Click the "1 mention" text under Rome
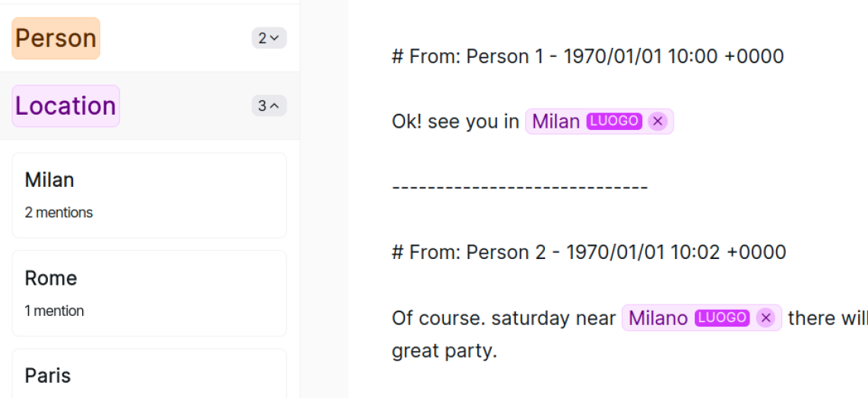 (x=54, y=311)
